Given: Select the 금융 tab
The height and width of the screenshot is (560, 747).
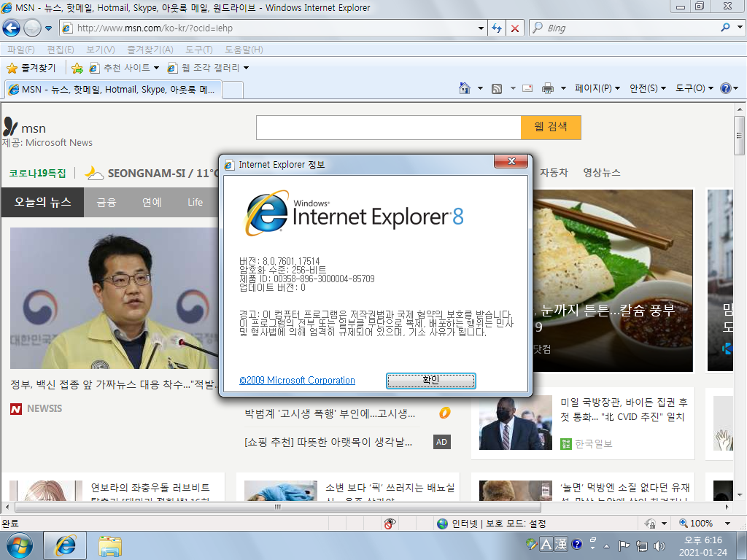Looking at the screenshot, I should tap(107, 202).
